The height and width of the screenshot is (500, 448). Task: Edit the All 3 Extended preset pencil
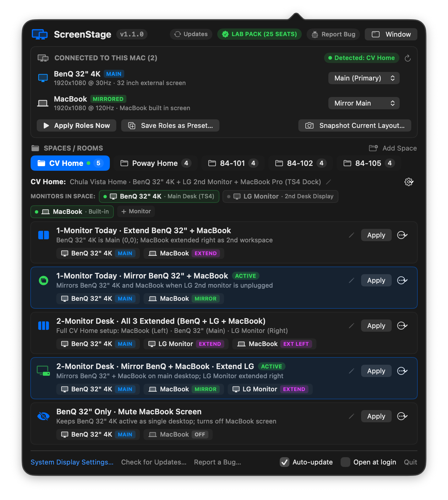[352, 326]
